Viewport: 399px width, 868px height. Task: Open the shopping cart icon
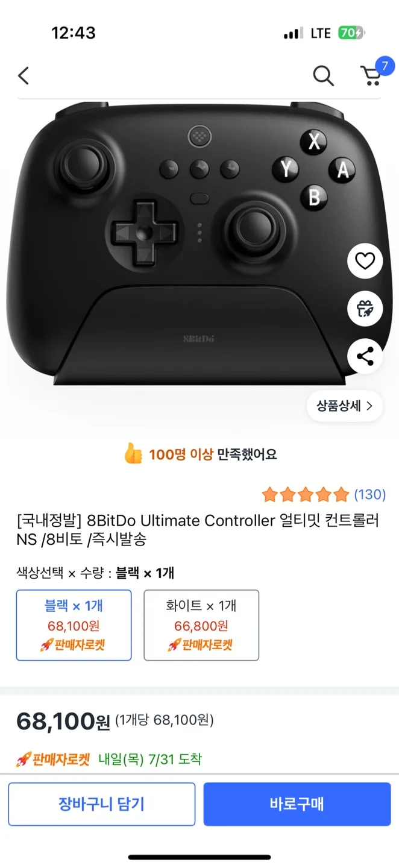371,76
